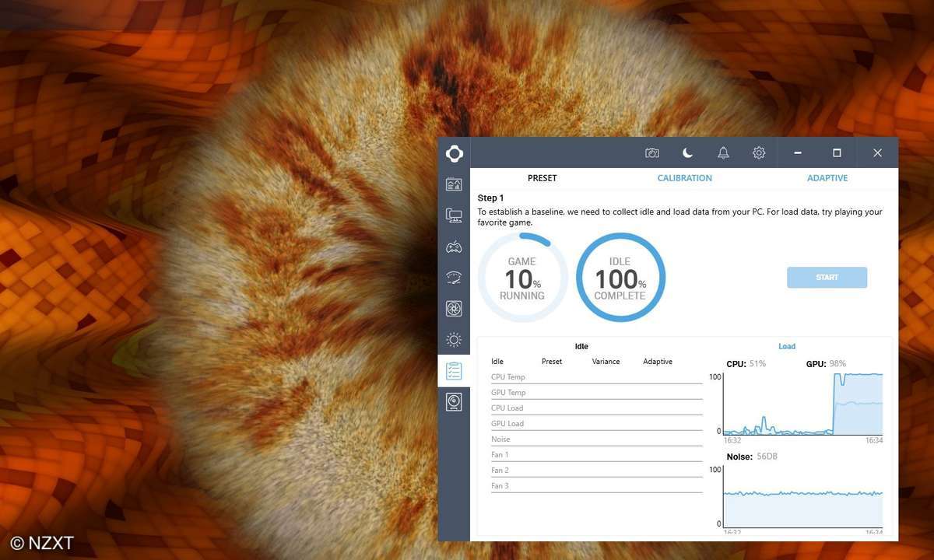Select the checklist clipboard icon
Viewport: 934px width, 560px height.
454,371
